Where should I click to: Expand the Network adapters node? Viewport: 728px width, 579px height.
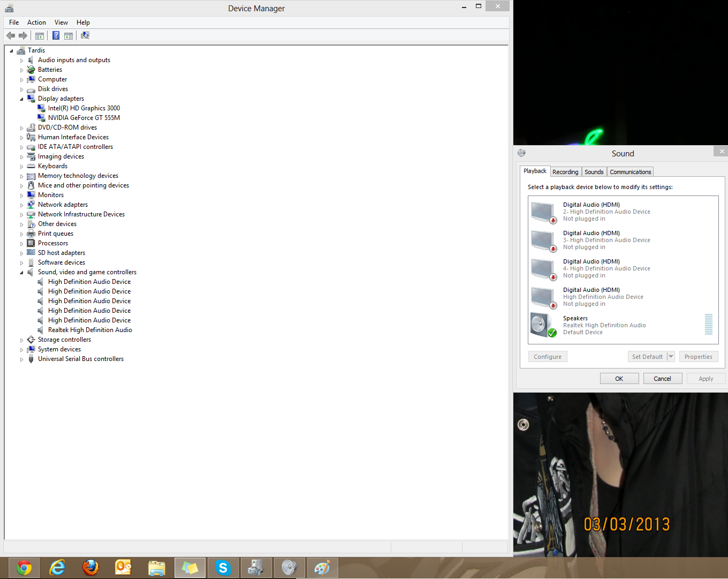pos(22,205)
